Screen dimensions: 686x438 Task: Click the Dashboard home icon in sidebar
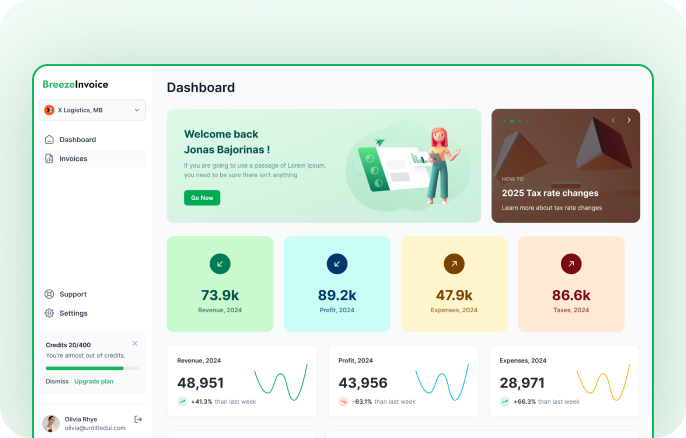(49, 140)
